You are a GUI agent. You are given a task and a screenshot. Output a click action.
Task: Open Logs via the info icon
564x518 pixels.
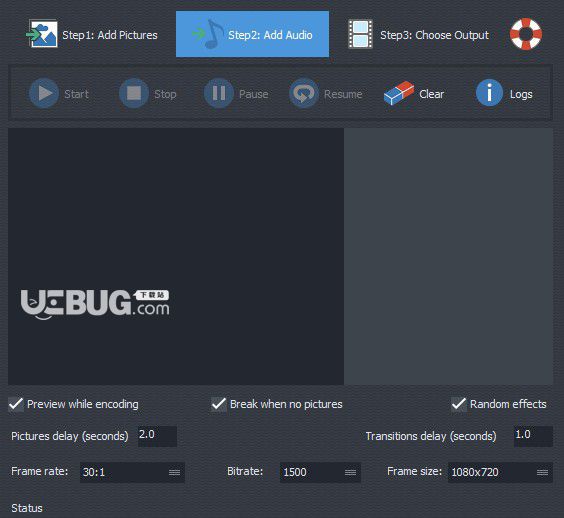489,93
